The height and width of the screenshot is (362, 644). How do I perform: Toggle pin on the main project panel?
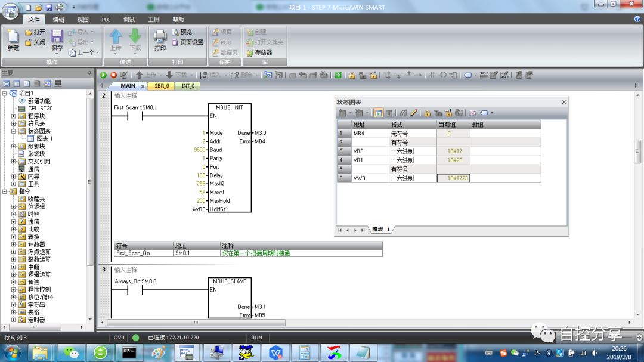[89, 73]
